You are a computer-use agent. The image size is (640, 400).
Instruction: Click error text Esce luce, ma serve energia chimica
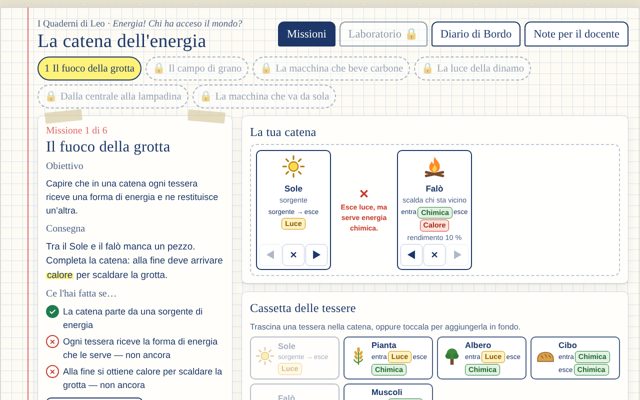click(x=364, y=218)
